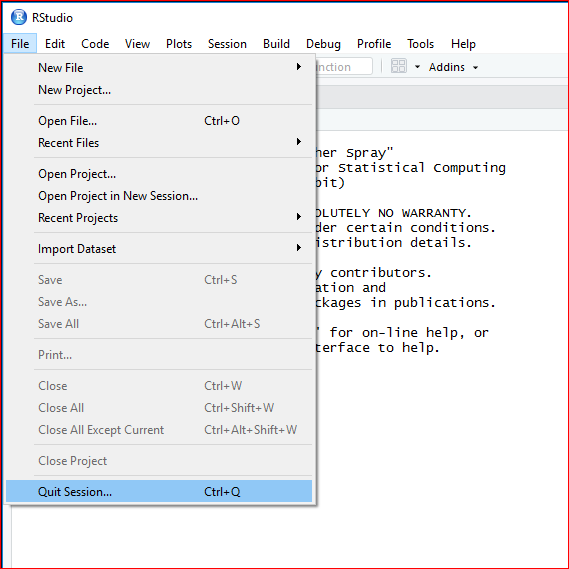Open the Debug menu
This screenshot has height=569, width=569.
[323, 44]
